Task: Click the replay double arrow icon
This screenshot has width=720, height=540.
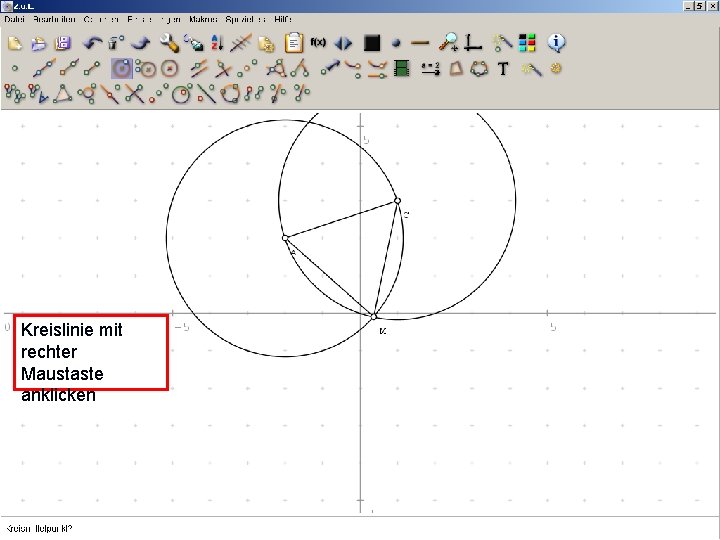Action: point(343,43)
